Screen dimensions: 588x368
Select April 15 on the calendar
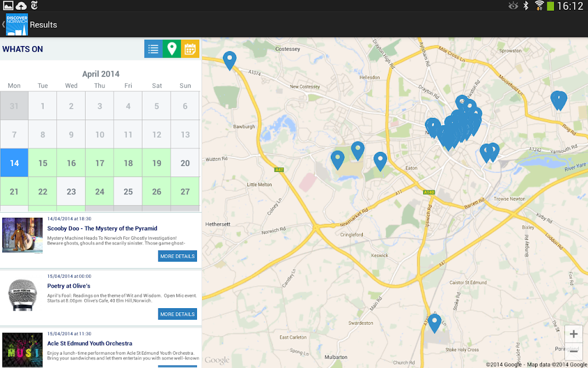(42, 163)
